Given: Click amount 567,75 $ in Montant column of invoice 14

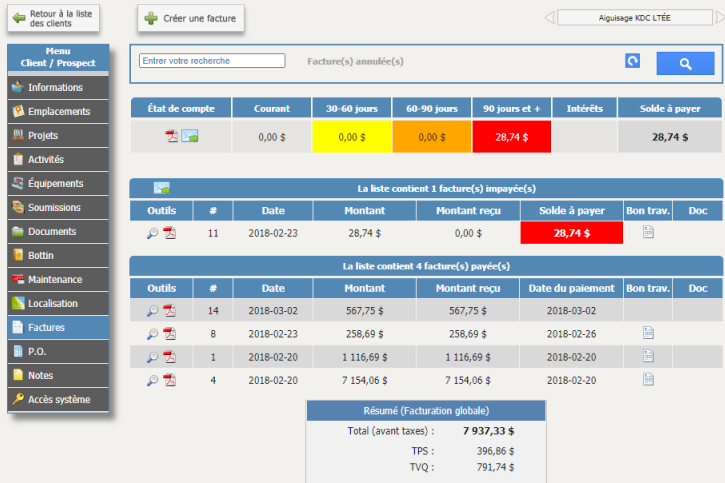Looking at the screenshot, I should point(364,311).
